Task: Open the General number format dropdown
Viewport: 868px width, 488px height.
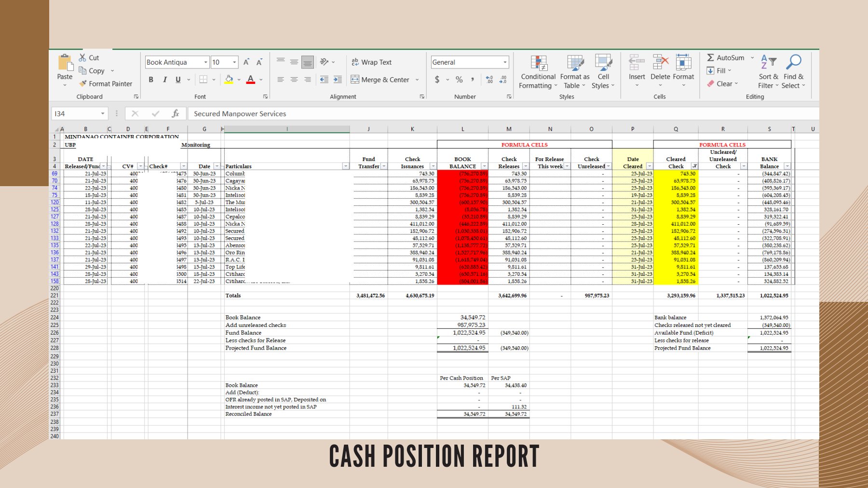Action: (505, 62)
